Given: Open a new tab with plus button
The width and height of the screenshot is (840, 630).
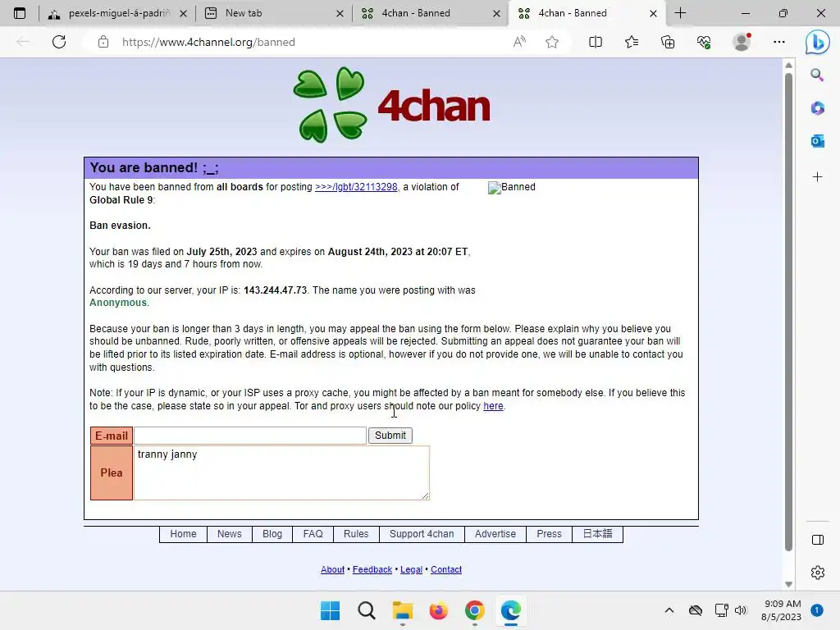Looking at the screenshot, I should [x=680, y=13].
